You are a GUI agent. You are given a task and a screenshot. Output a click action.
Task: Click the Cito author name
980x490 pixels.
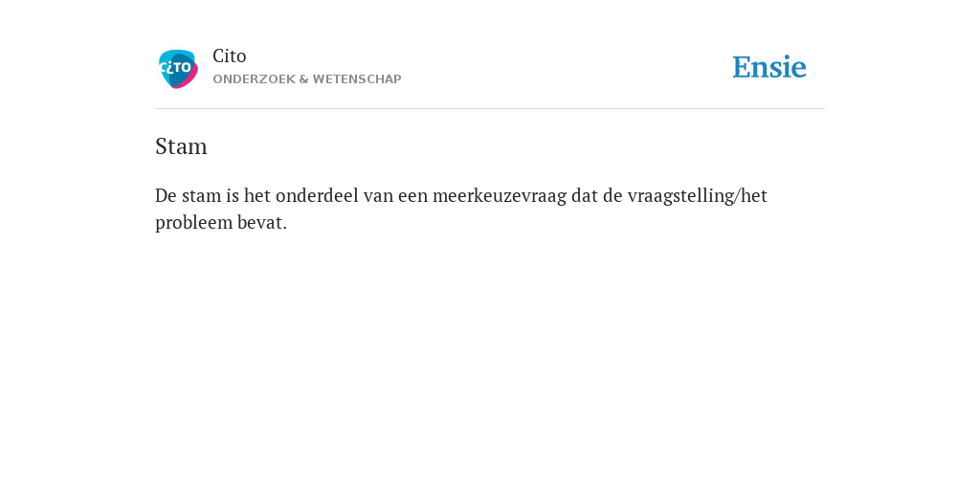click(x=230, y=56)
